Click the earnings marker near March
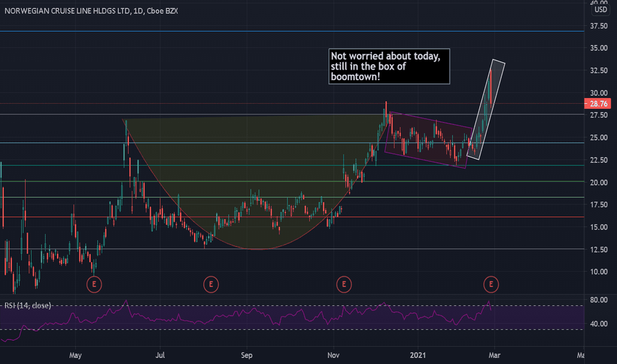The image size is (617, 364). pyautogui.click(x=491, y=284)
